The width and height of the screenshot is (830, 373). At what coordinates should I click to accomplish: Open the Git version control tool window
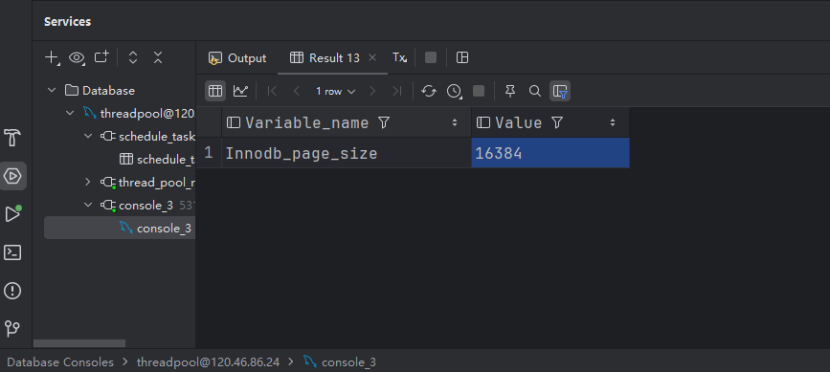[12, 329]
